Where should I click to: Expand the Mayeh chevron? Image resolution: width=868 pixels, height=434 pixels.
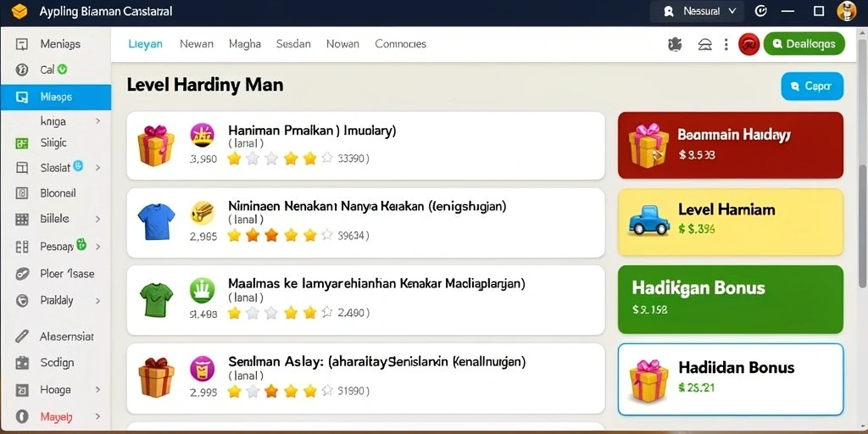97,416
